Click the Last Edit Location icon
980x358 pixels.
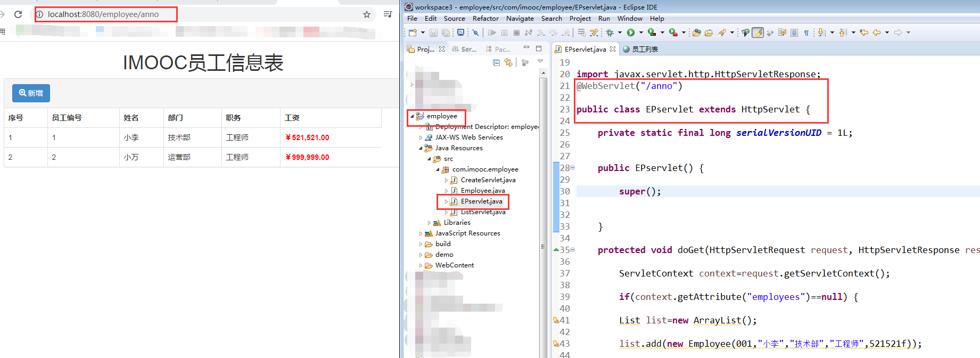864,32
